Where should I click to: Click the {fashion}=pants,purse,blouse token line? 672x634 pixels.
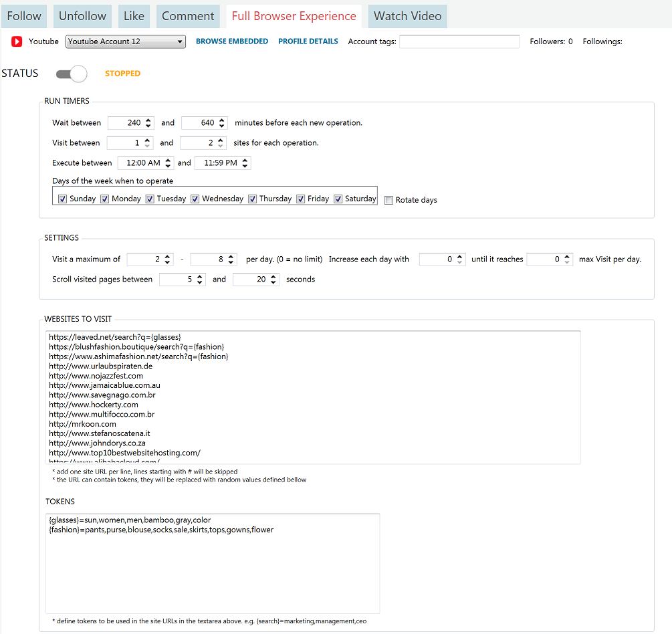[x=161, y=530]
